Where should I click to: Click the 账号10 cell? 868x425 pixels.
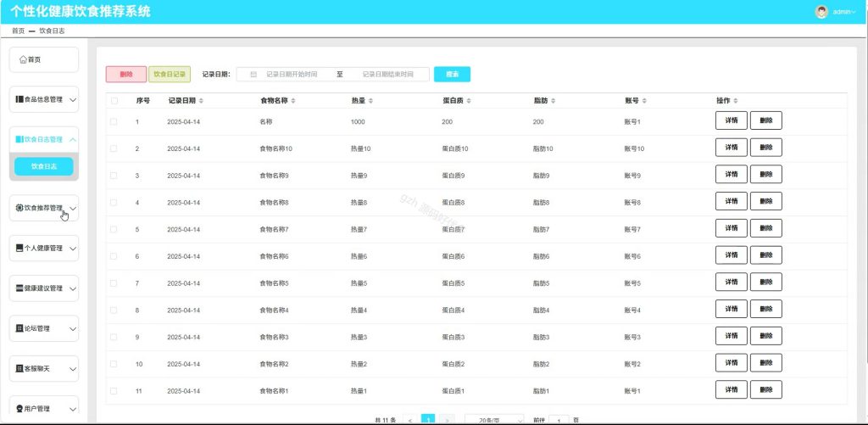634,148
